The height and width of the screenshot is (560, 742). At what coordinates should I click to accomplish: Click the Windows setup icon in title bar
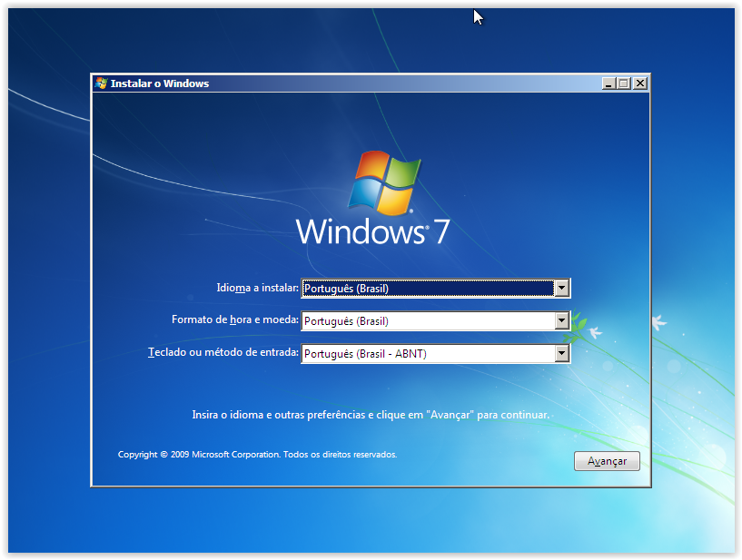click(x=101, y=84)
